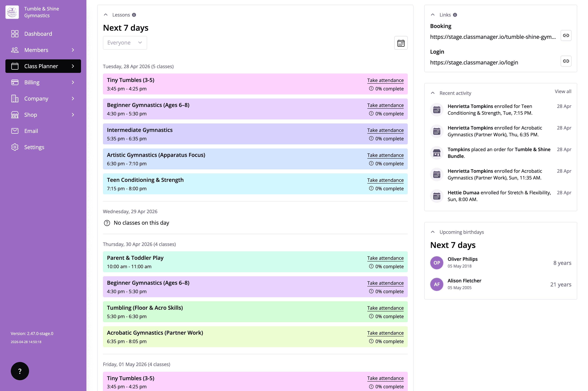Copy the Booking link via link icon
Screen dimensions: 588x391
click(x=566, y=35)
